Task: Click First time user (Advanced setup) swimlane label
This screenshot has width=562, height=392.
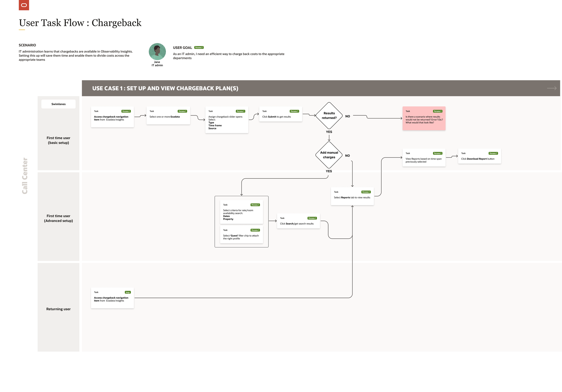Action: (x=58, y=218)
